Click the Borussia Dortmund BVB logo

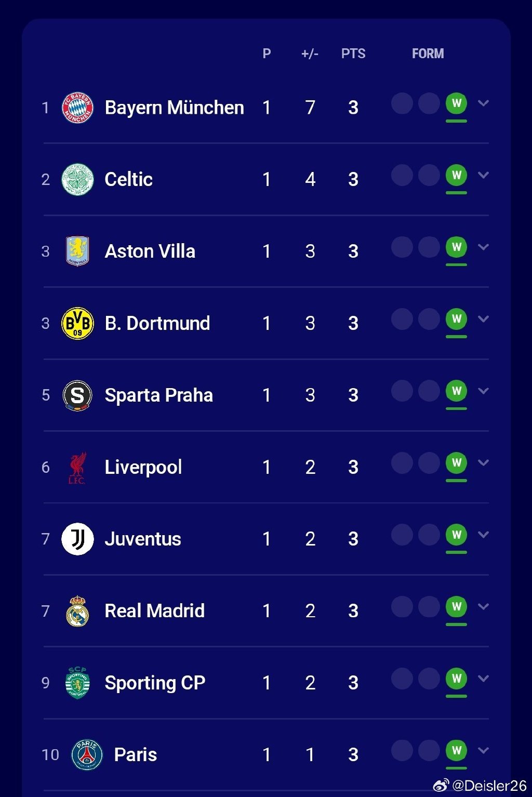click(x=77, y=323)
